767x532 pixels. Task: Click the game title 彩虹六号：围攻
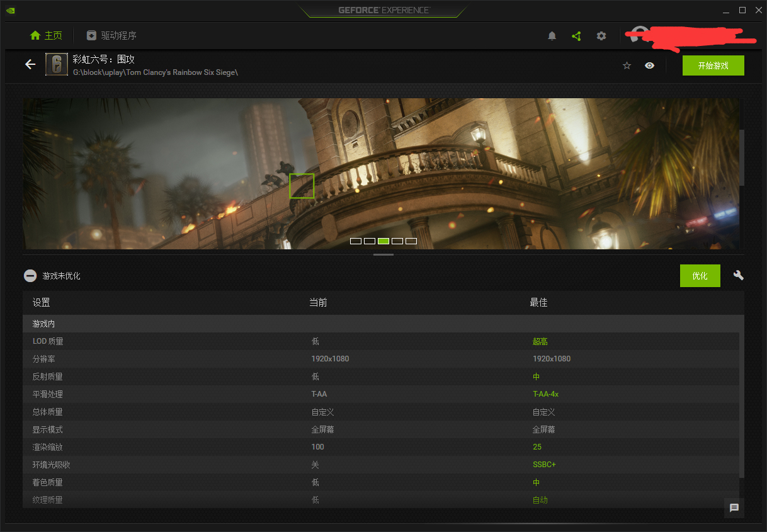pos(104,59)
